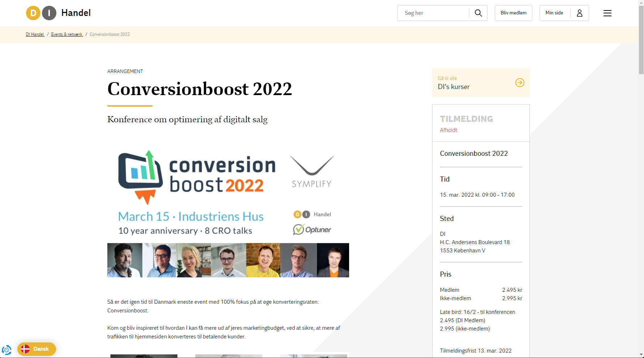Open 'Gå til alle DI's kurser' link
The image size is (644, 358).
(x=481, y=83)
